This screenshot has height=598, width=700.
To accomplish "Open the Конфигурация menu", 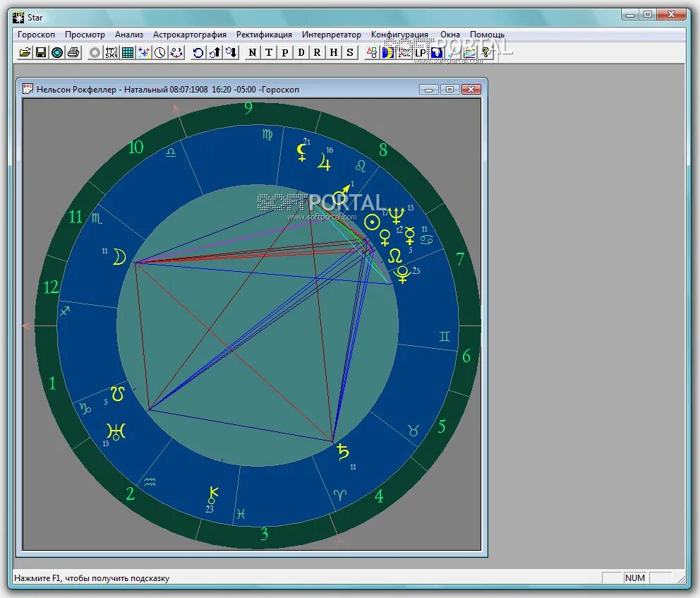I will (399, 35).
